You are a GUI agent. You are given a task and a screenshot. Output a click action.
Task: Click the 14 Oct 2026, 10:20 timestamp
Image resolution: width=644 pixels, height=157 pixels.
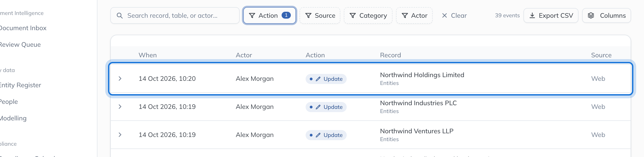tap(167, 78)
